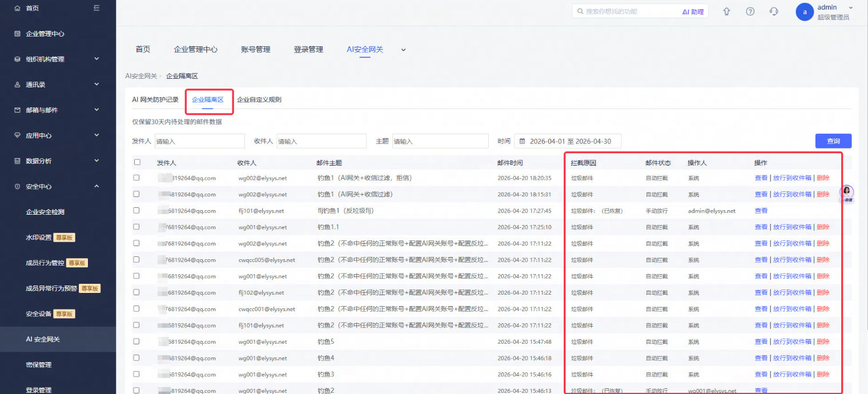Click the calendar icon in the date range field

click(x=522, y=141)
